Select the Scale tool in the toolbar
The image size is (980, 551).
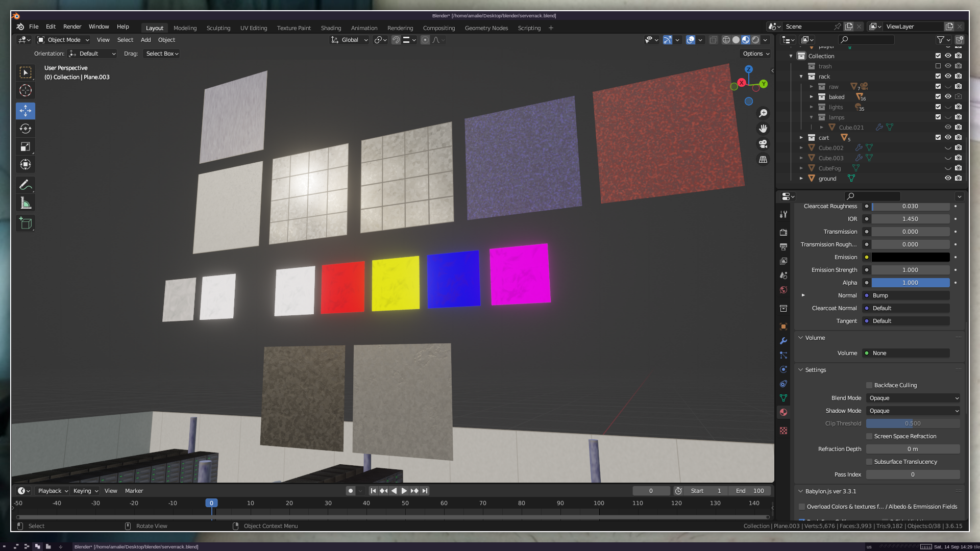click(x=26, y=147)
